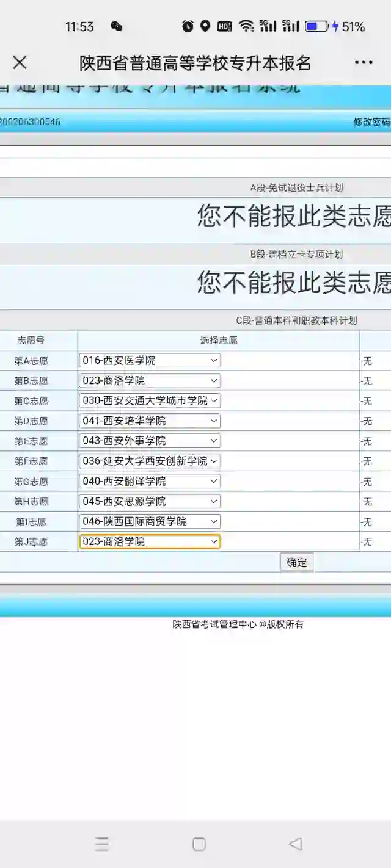The width and height of the screenshot is (391, 868).
Task: Open the 第G志愿 dropdown showing 040-西安翻译学院
Action: click(x=150, y=481)
